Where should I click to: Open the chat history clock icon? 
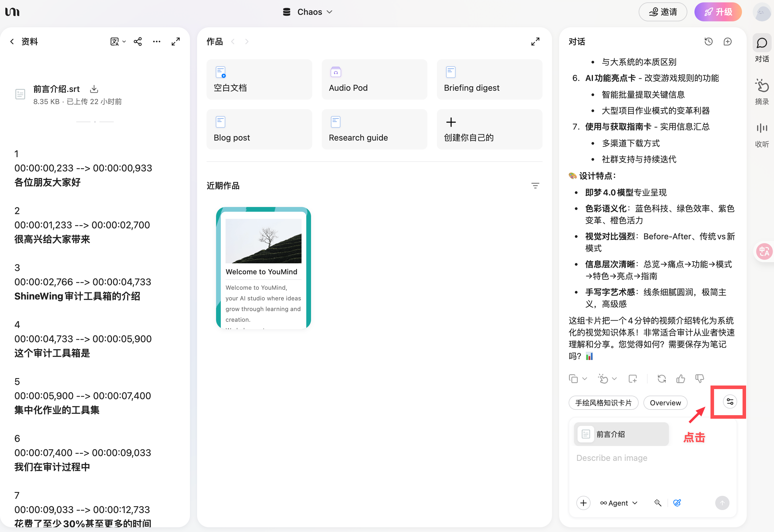pos(708,42)
